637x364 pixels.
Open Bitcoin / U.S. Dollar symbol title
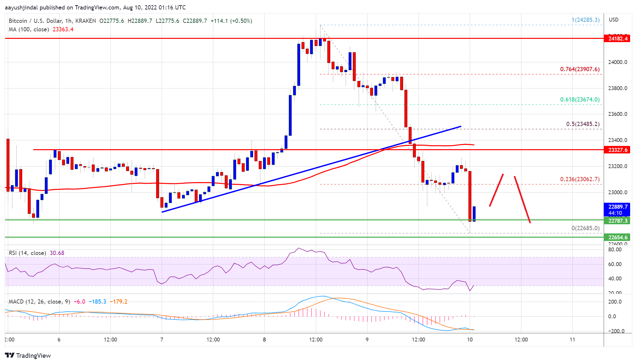(x=35, y=21)
